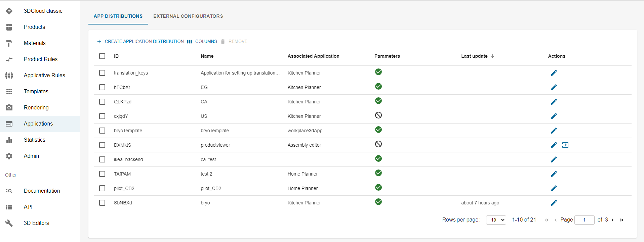This screenshot has height=242, width=644.
Task: Edit the pilot_CB2 row with pencil icon
Action: click(554, 188)
